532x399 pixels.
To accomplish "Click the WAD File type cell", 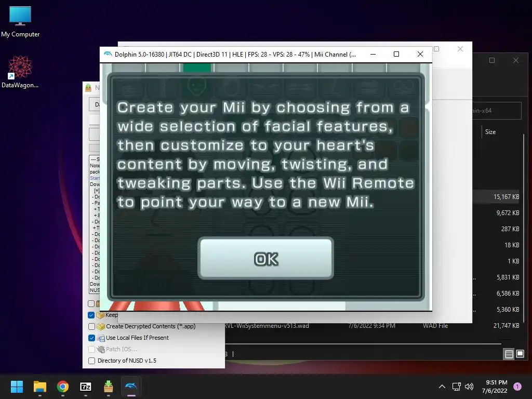I will click(x=435, y=326).
